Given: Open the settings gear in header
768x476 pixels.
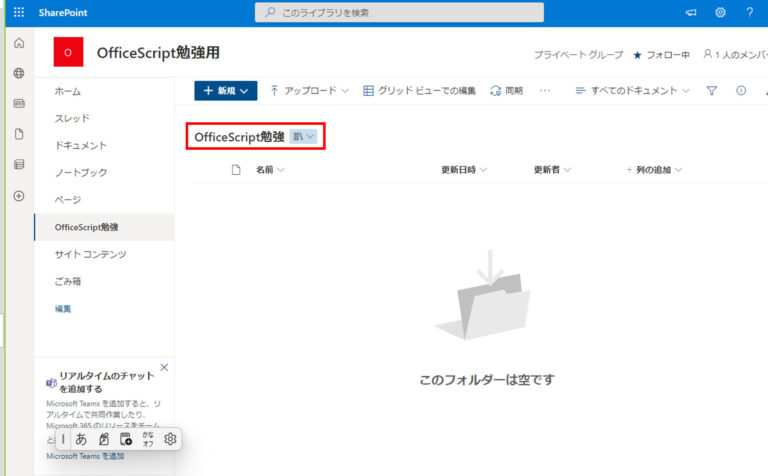Looking at the screenshot, I should (x=720, y=12).
